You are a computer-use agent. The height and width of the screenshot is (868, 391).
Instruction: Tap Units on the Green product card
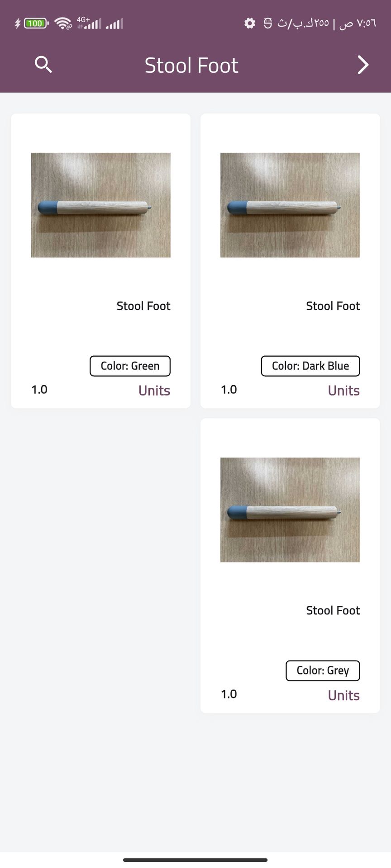(154, 391)
